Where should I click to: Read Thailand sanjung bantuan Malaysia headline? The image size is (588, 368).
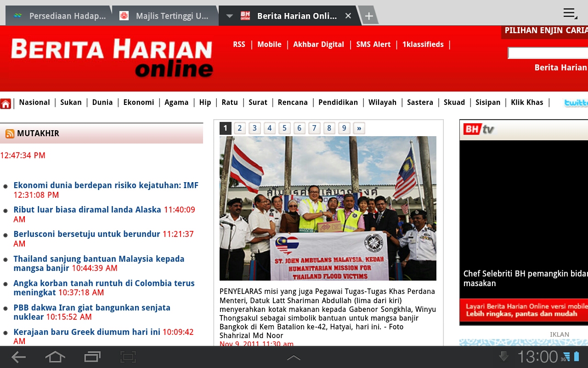click(99, 263)
